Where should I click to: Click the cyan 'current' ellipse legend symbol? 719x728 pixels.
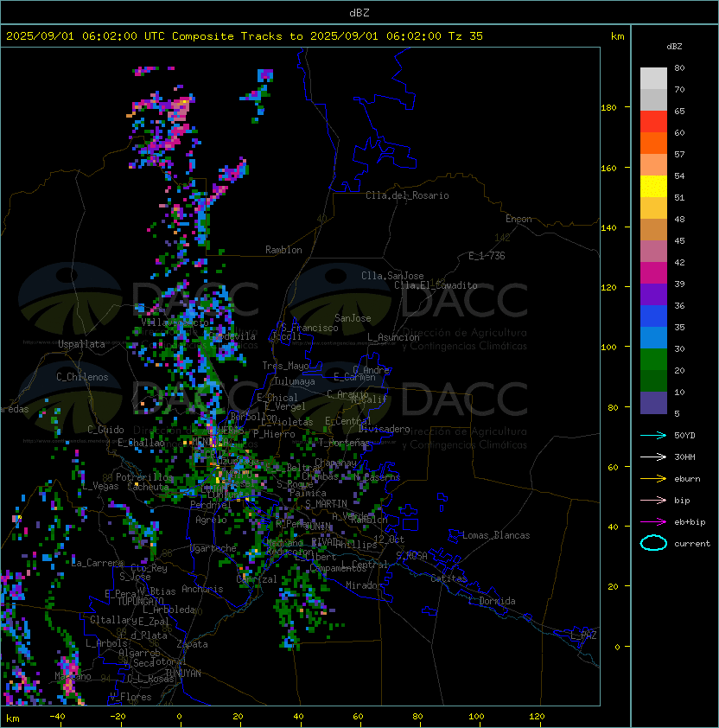pos(653,543)
